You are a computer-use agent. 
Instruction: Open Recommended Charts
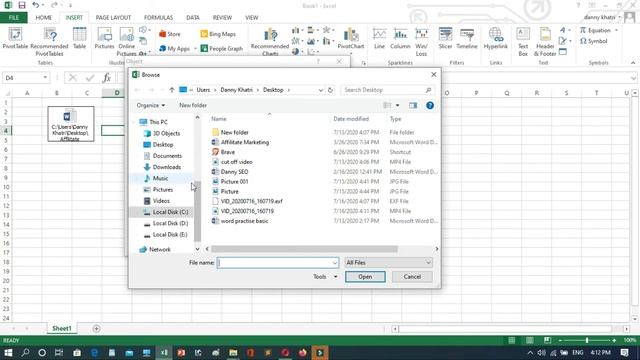coord(270,41)
